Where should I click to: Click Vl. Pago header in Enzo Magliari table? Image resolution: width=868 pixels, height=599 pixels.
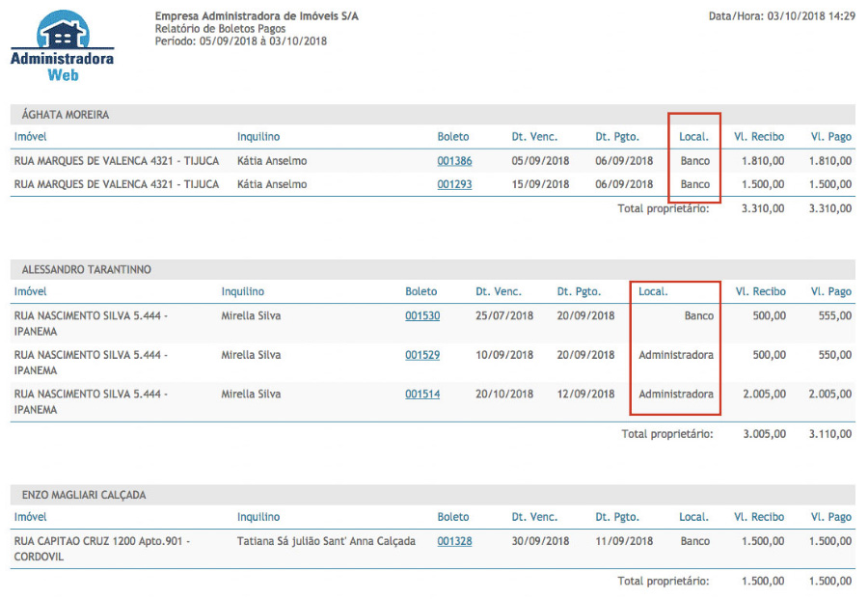coord(830,517)
